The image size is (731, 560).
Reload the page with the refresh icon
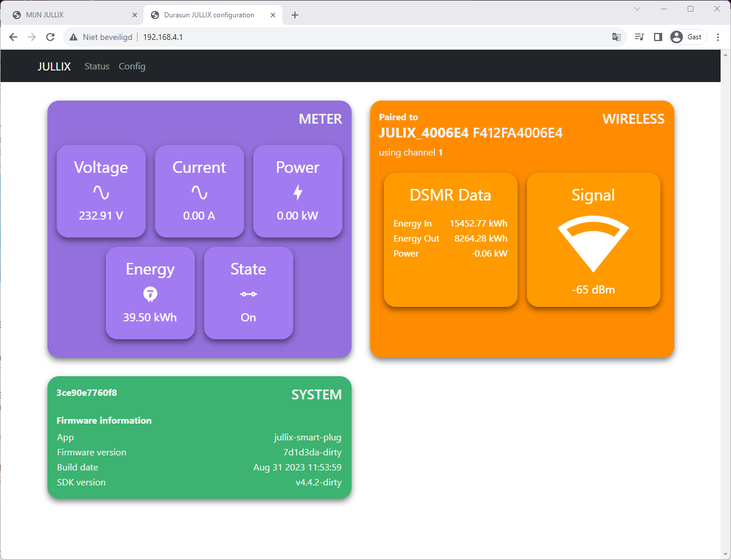pyautogui.click(x=50, y=37)
